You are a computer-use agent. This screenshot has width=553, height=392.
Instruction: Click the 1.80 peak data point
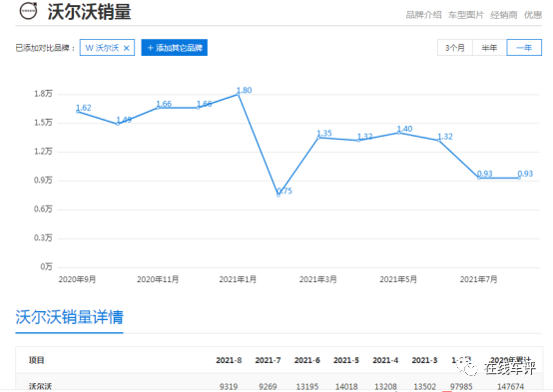(239, 94)
